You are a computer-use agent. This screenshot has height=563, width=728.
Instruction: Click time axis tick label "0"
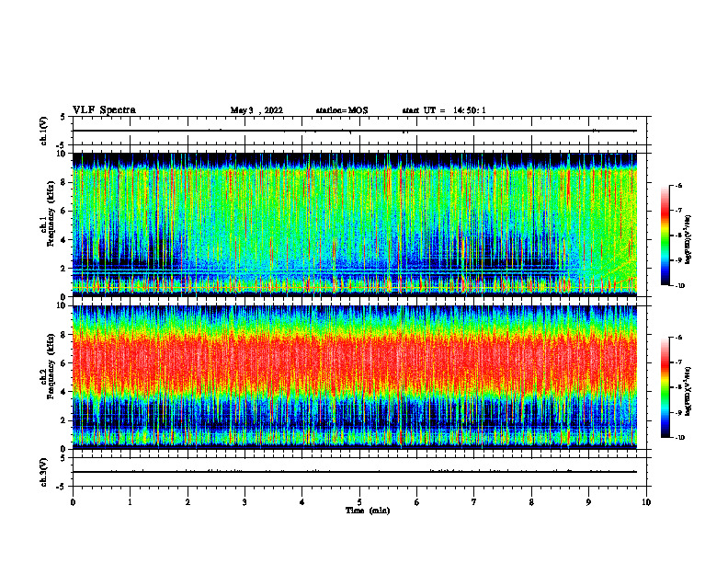73,502
